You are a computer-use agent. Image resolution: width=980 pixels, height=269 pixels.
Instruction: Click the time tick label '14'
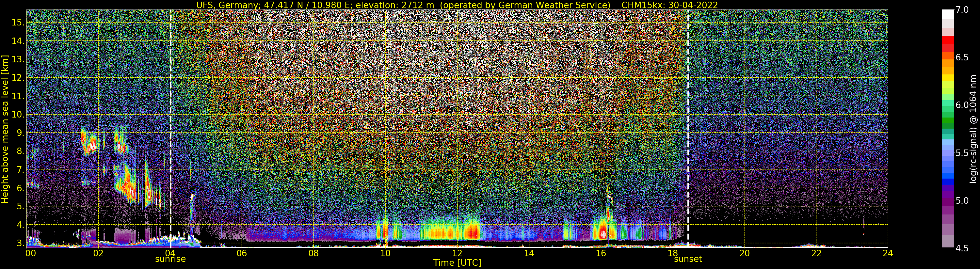(x=529, y=253)
